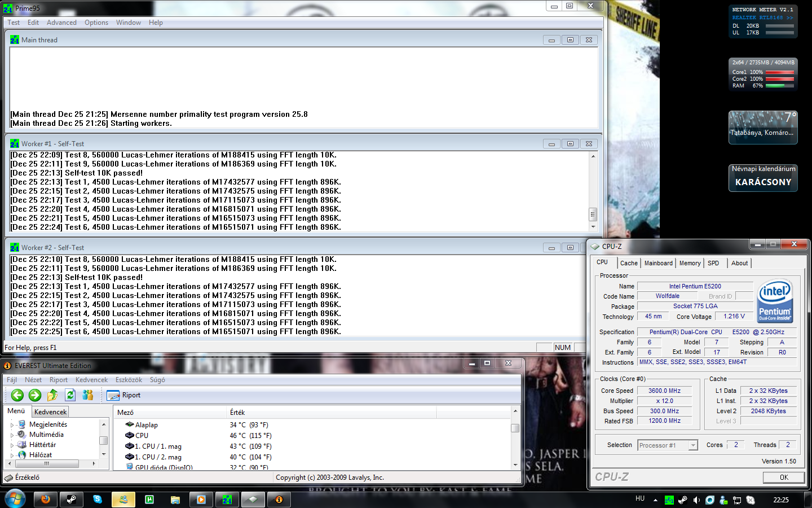The image size is (812, 508).
Task: Click the network connection tray icon
Action: click(737, 500)
